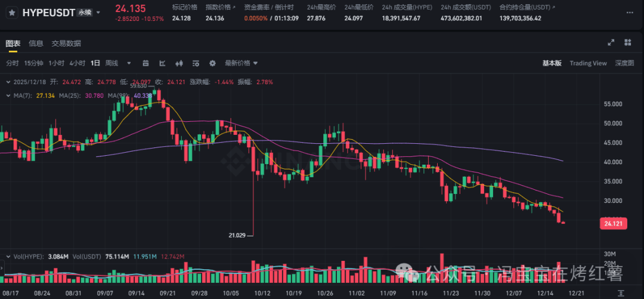The image size is (644, 299).
Task: Open the chart layout grid icon
Action: (627, 42)
